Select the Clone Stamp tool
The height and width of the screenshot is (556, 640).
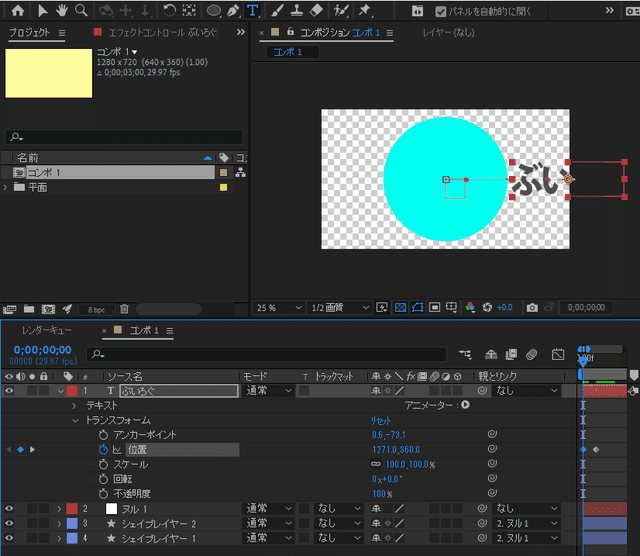click(297, 11)
